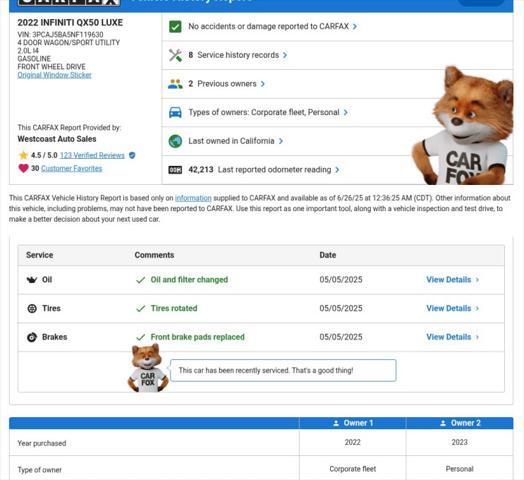Screen dimensions: 524x480
Task: View Details for Tires service
Action: [x=448, y=308]
